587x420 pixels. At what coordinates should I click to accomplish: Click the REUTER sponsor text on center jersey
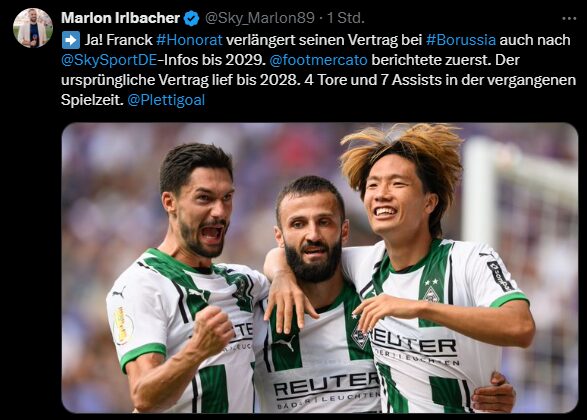tap(327, 386)
